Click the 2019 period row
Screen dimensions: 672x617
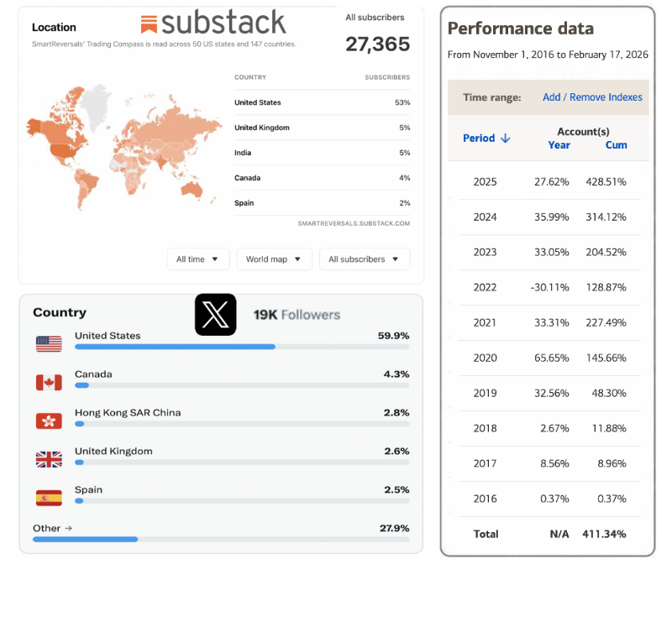[x=549, y=393]
